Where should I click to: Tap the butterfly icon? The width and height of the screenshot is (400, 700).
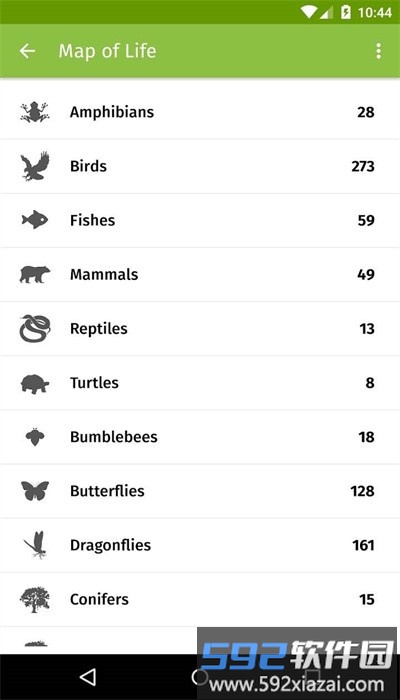pyautogui.click(x=35, y=491)
